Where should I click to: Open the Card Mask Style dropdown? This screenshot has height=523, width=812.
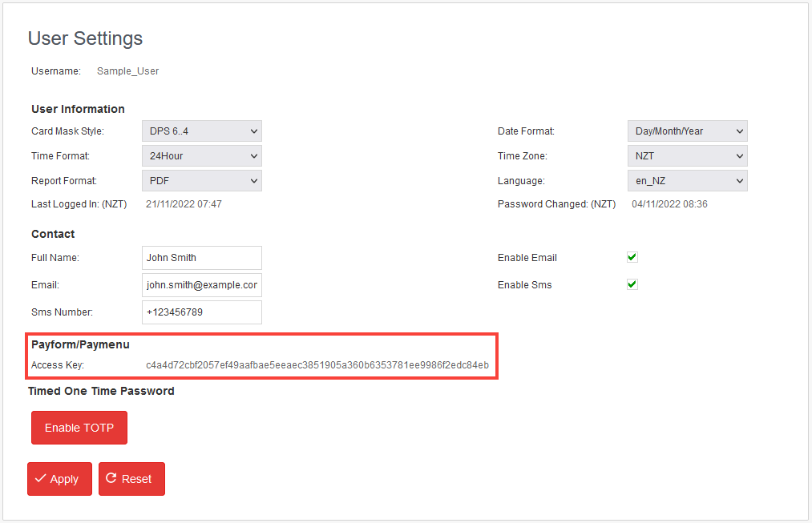pyautogui.click(x=201, y=131)
